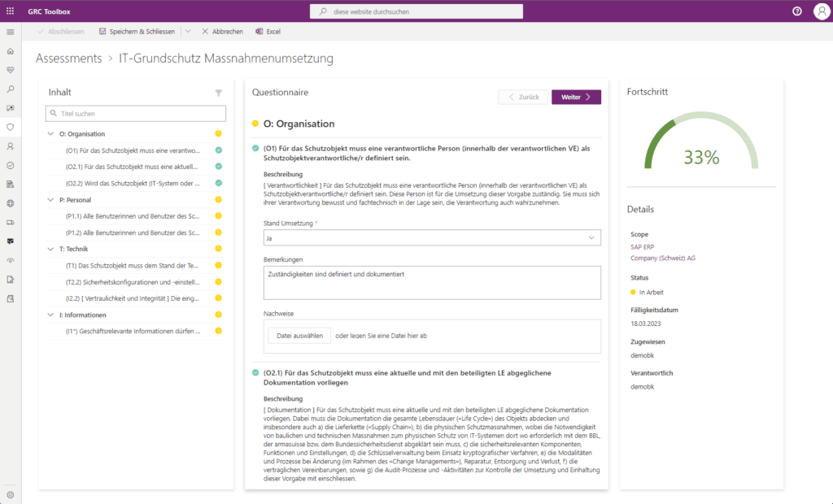Click the In Arbeit status text
This screenshot has height=504, width=833.
click(652, 292)
